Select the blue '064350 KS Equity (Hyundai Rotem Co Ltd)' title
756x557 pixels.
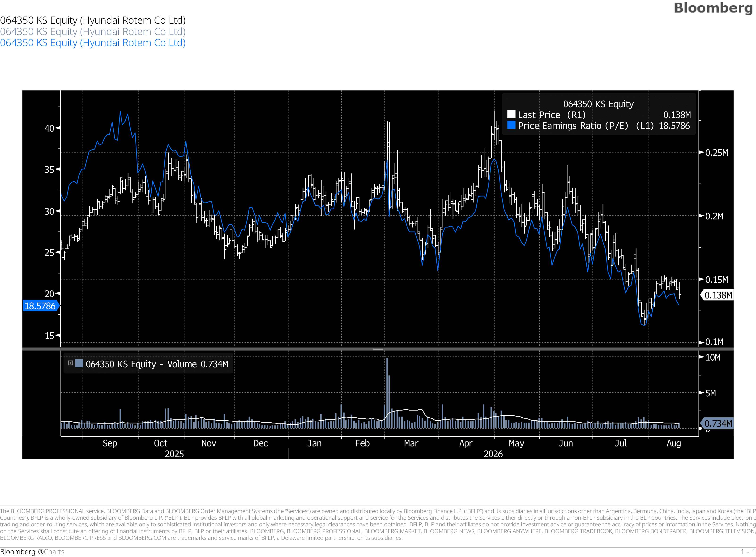93,43
